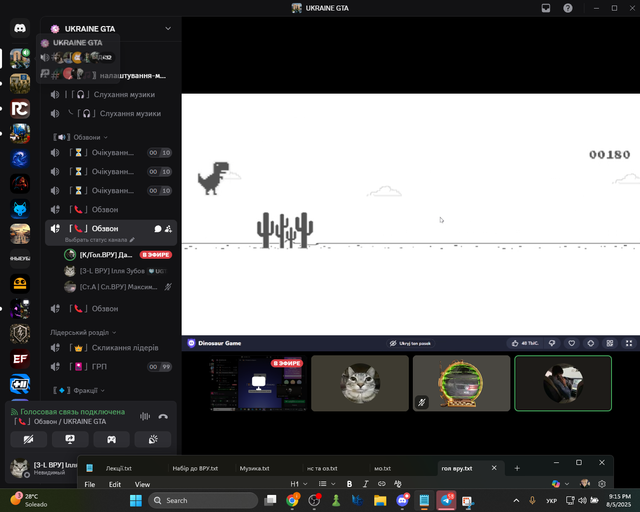Open Telegram from the taskbar

pyautogui.click(x=446, y=500)
